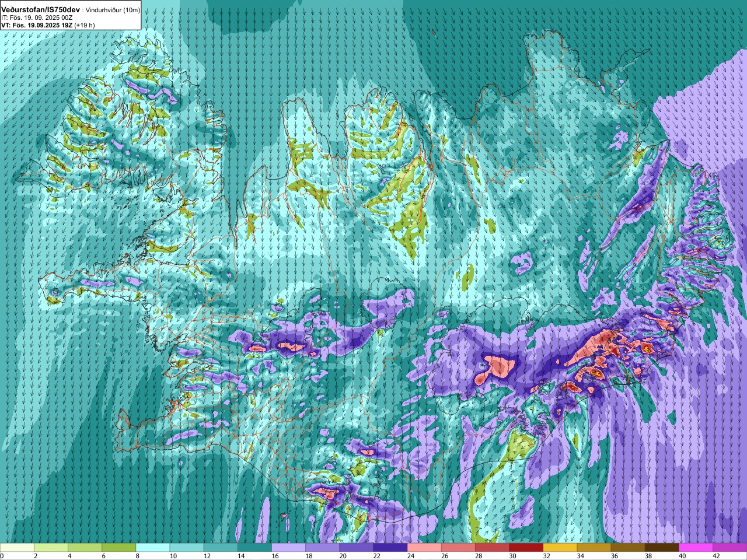Viewport: 747px width, 560px height.
Task: Click the legend scale number '16'
Action: (x=274, y=556)
